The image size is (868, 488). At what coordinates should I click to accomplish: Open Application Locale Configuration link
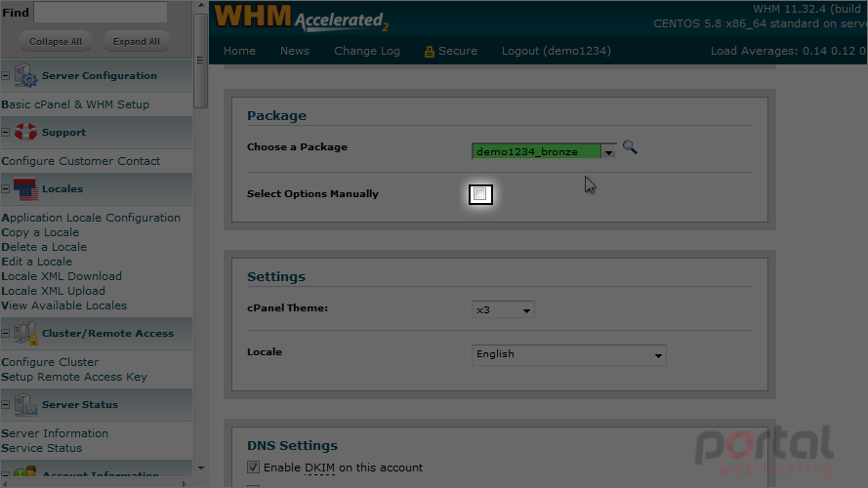pos(91,218)
